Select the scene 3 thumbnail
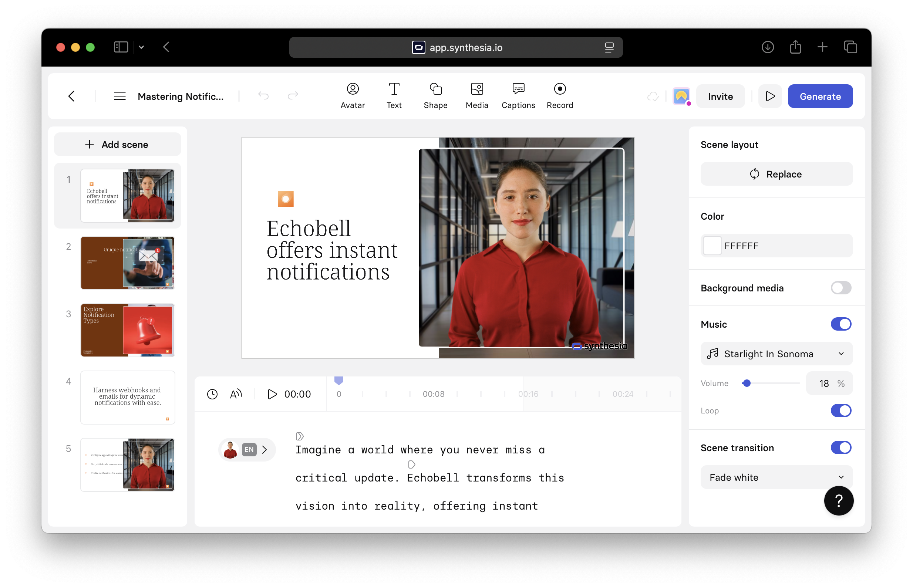 pyautogui.click(x=127, y=330)
